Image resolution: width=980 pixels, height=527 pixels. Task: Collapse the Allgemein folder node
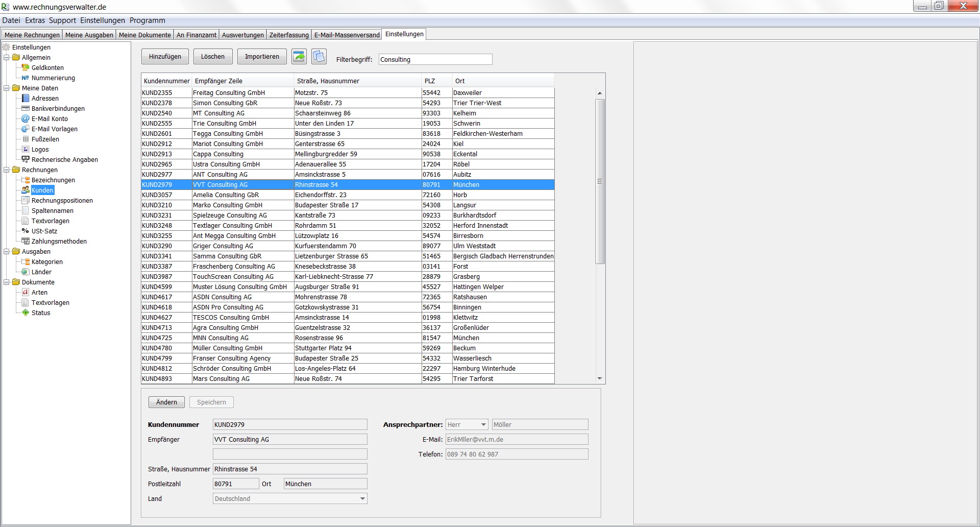coord(7,58)
